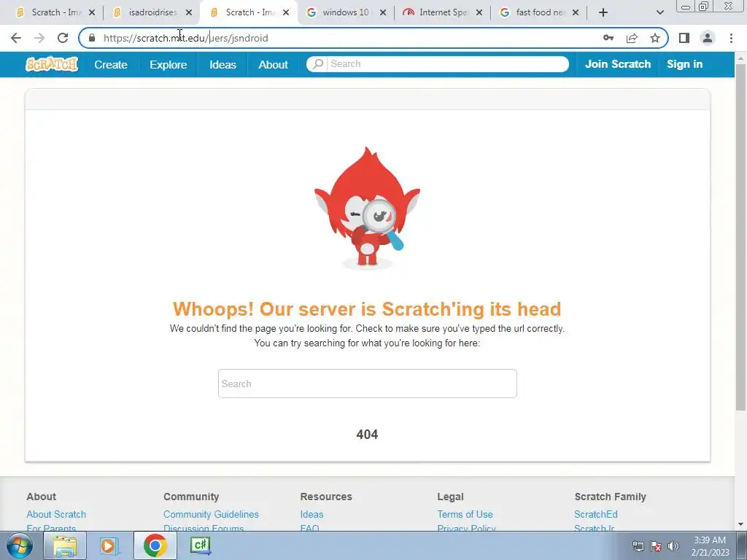Click the Action Center flag icon
The image size is (747, 560).
tap(656, 546)
